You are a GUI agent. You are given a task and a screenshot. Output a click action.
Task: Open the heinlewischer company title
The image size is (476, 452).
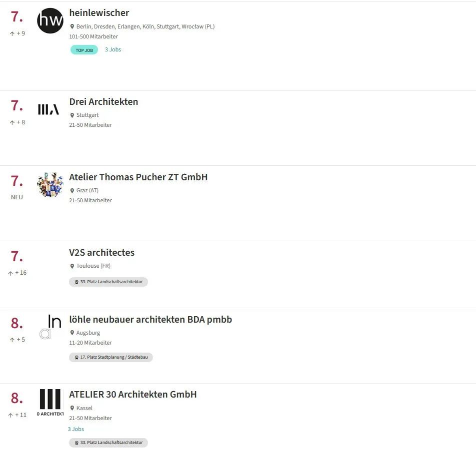tap(99, 13)
